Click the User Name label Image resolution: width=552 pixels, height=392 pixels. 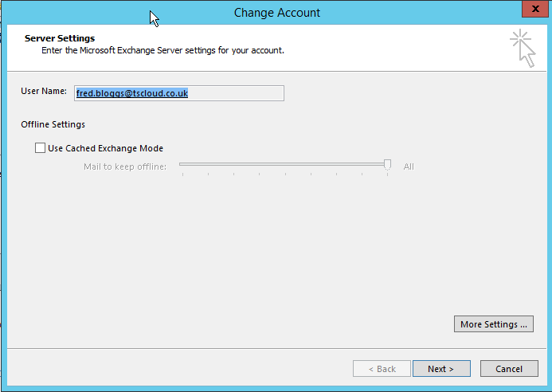pos(44,91)
